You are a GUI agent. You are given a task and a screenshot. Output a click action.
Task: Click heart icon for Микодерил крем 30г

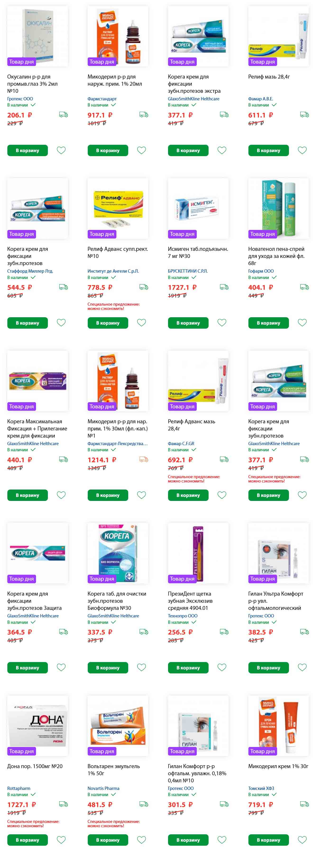(302, 840)
